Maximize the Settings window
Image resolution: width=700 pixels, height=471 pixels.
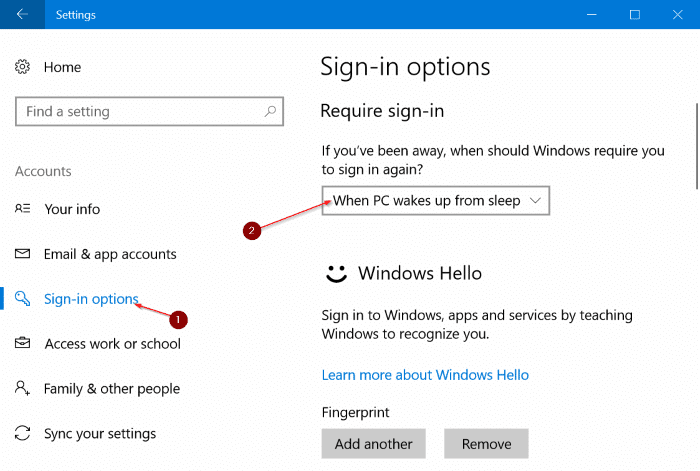[634, 14]
